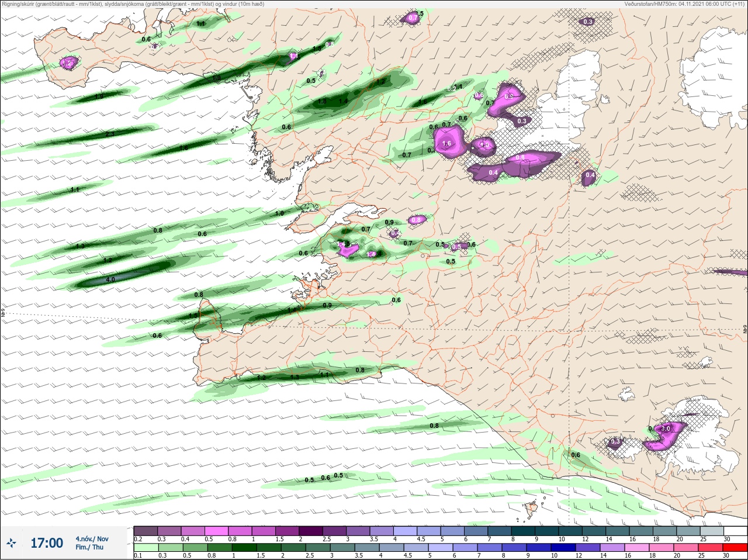Click the 2.3 rain band value over the sea
Screen dimensions: 748x560
[x=110, y=134]
